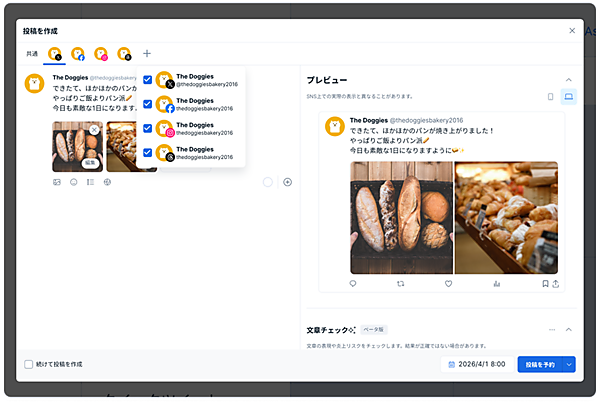Click the ベータ版 badge
The image size is (600, 402).
[374, 329]
